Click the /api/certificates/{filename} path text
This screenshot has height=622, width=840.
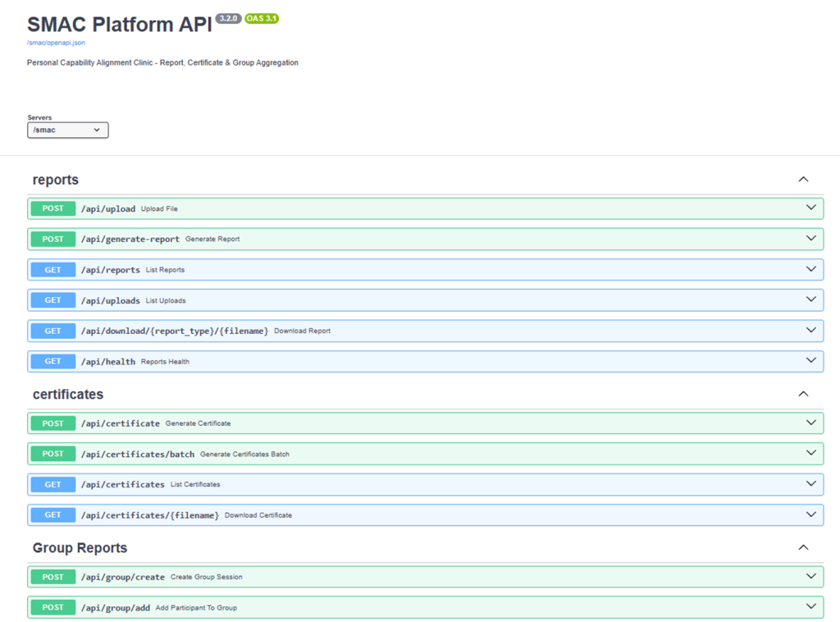(x=149, y=515)
